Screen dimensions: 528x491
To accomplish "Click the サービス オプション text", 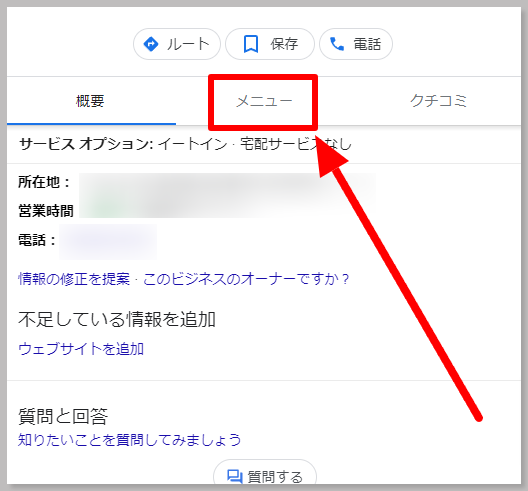I will pyautogui.click(x=86, y=144).
